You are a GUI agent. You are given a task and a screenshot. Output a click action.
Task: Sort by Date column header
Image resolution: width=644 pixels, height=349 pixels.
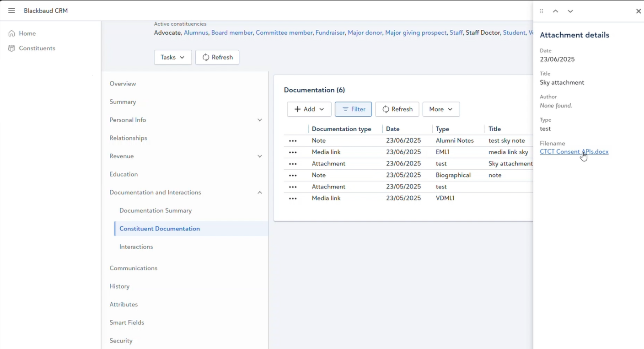[392, 129]
